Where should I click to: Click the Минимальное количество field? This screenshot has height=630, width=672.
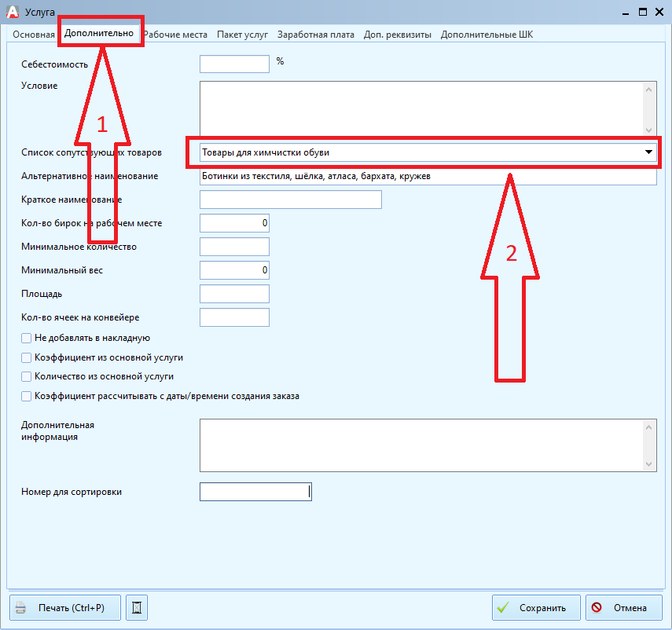click(234, 247)
